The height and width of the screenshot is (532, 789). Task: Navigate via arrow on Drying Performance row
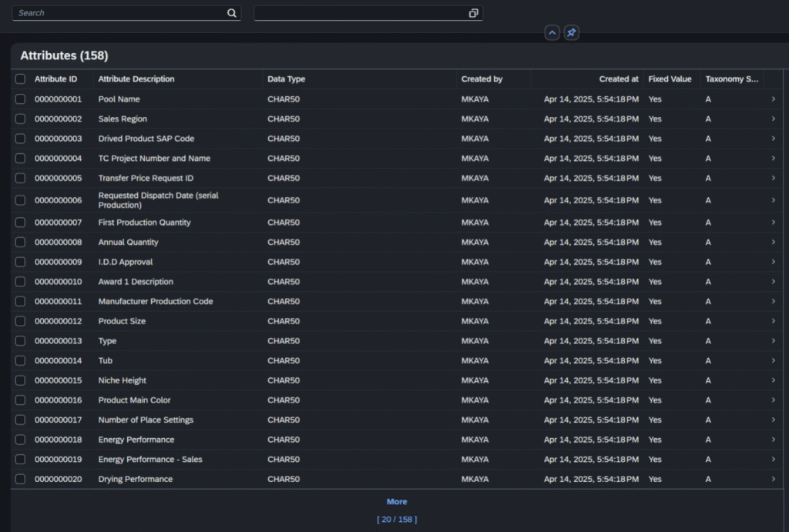point(773,479)
